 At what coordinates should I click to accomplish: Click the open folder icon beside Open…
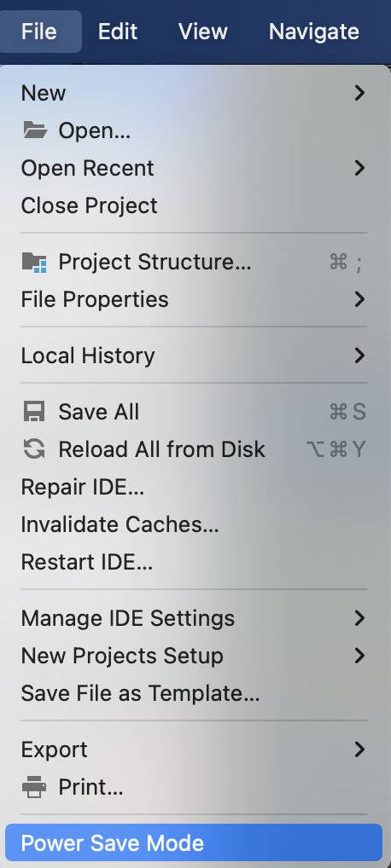[x=34, y=130]
